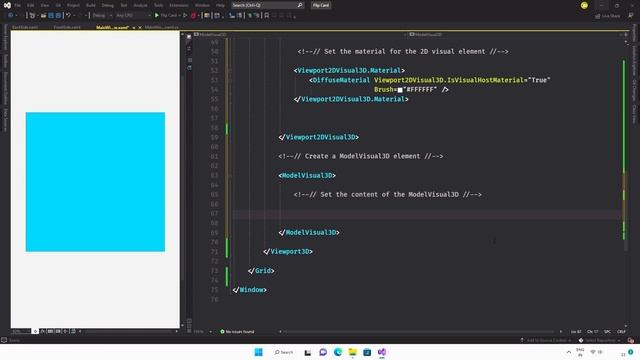640x360 pixels.
Task: Click the Live Share button
Action: tap(608, 16)
